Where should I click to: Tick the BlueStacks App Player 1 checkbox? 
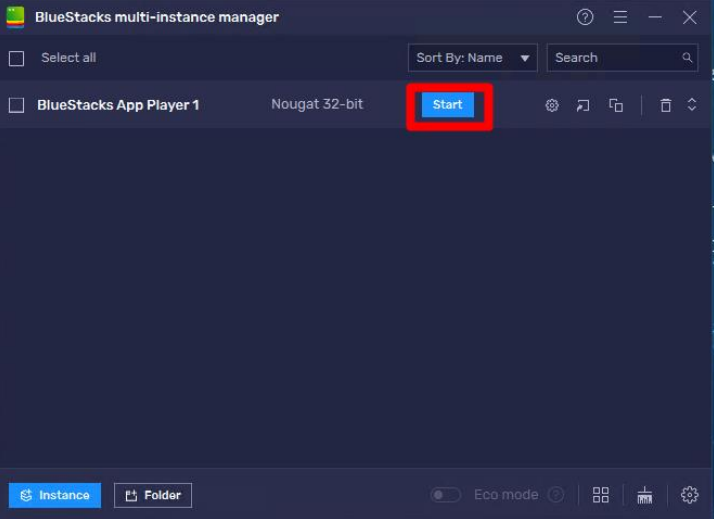[16, 105]
